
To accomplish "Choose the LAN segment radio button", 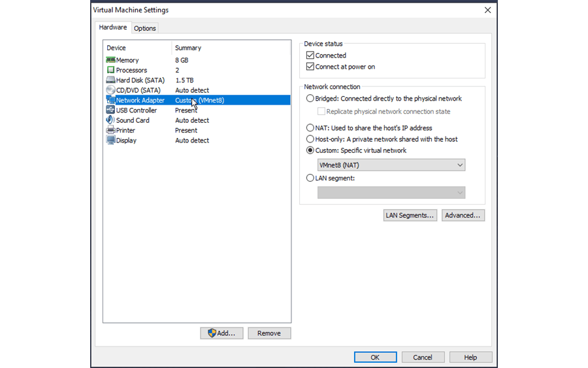I will [x=310, y=178].
